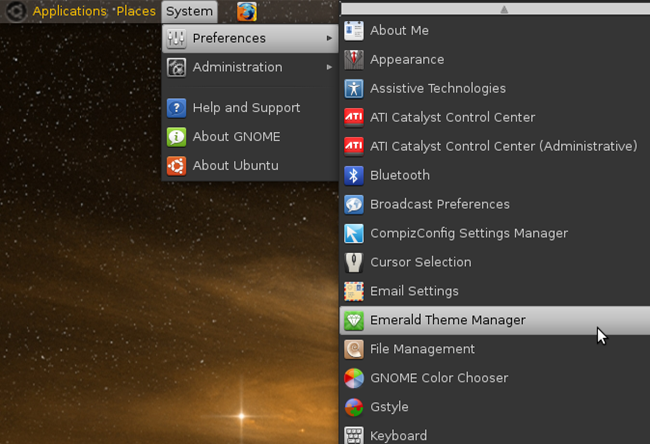650x444 pixels.
Task: Click the Help and Support question icon
Action: [x=176, y=108]
